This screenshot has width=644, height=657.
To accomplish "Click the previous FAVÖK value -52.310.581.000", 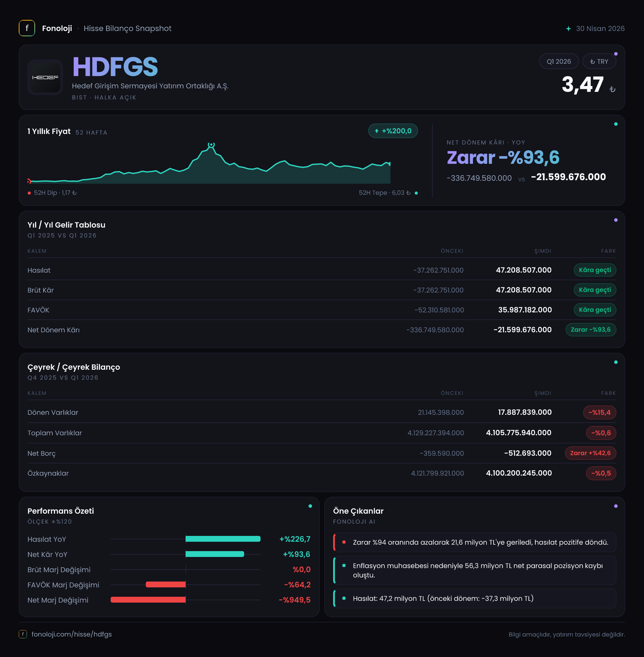I will [439, 310].
